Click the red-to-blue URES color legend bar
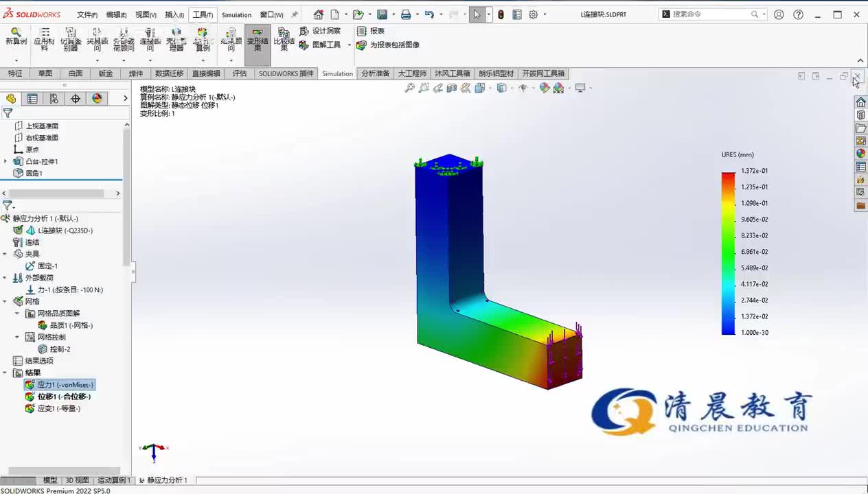The width and height of the screenshot is (868, 494). tap(728, 253)
